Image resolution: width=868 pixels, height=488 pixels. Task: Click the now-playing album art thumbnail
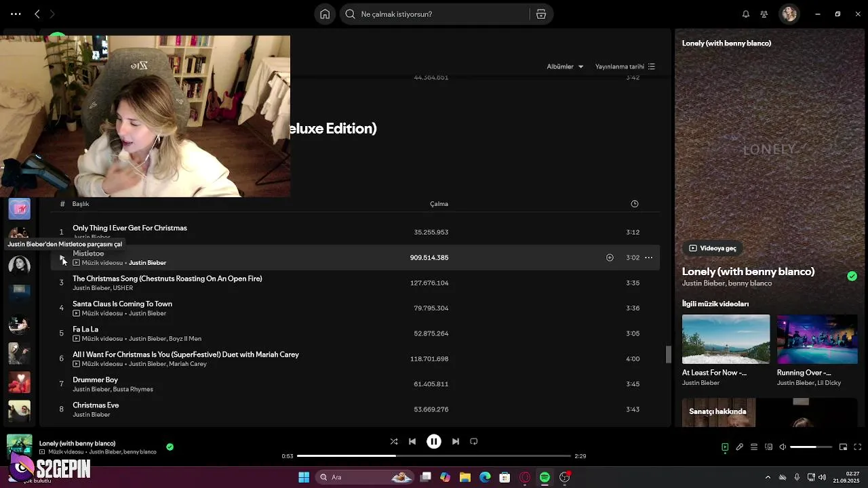pyautogui.click(x=19, y=447)
